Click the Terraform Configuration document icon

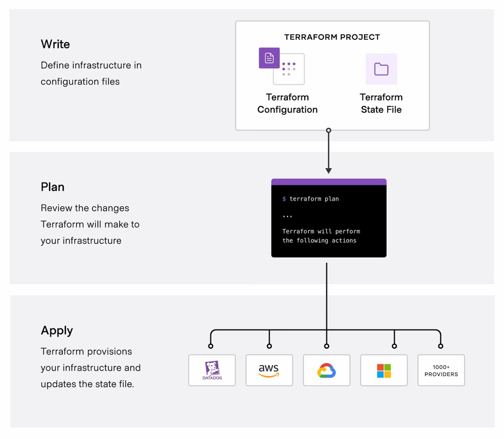(x=269, y=58)
